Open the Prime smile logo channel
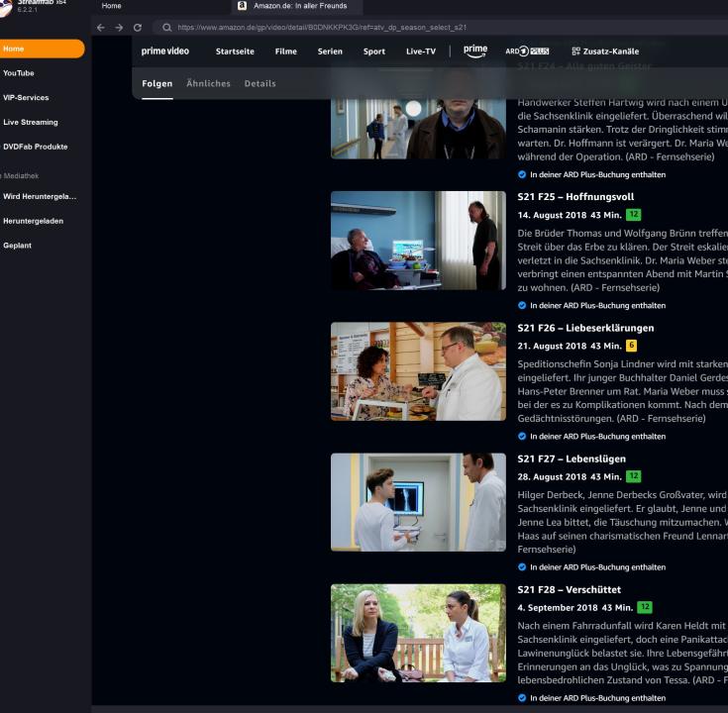 [475, 51]
